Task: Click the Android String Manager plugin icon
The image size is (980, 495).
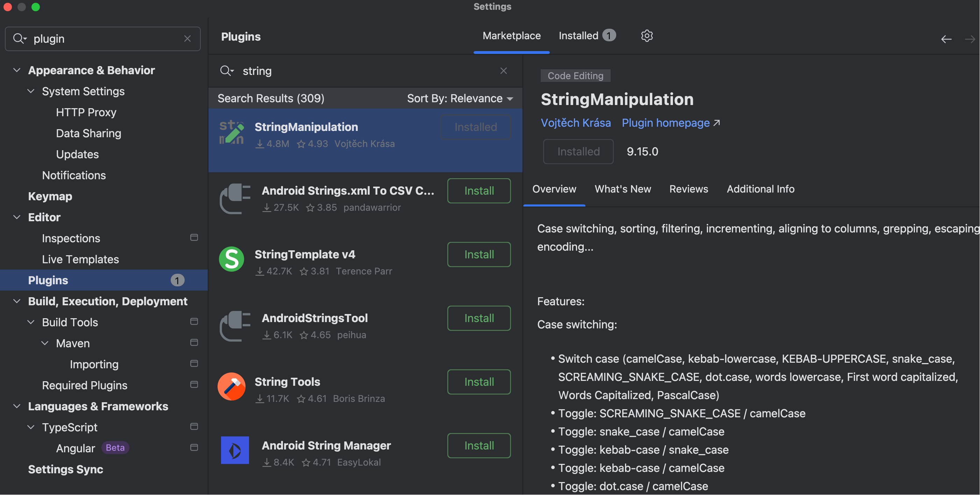Action: pos(235,450)
